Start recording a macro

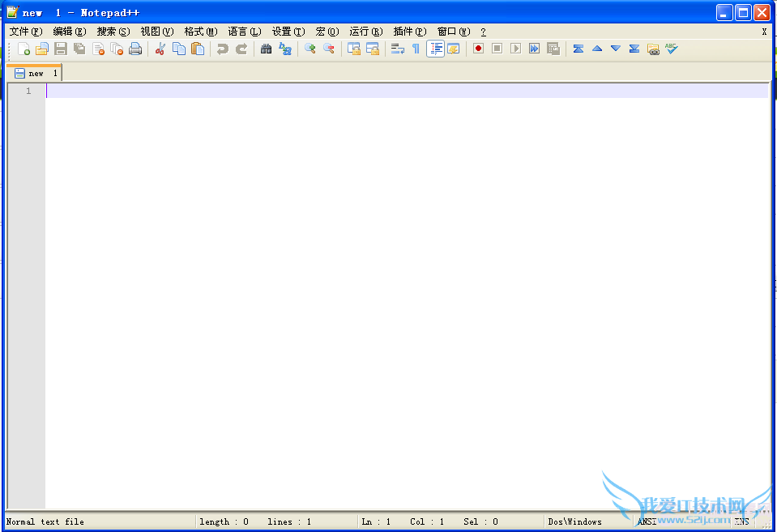tap(477, 49)
